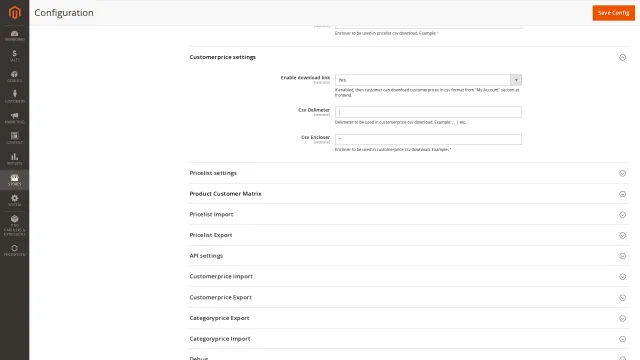Open the Catalog sidebar menu
Image resolution: width=640 pixels, height=360 pixels.
(x=15, y=77)
